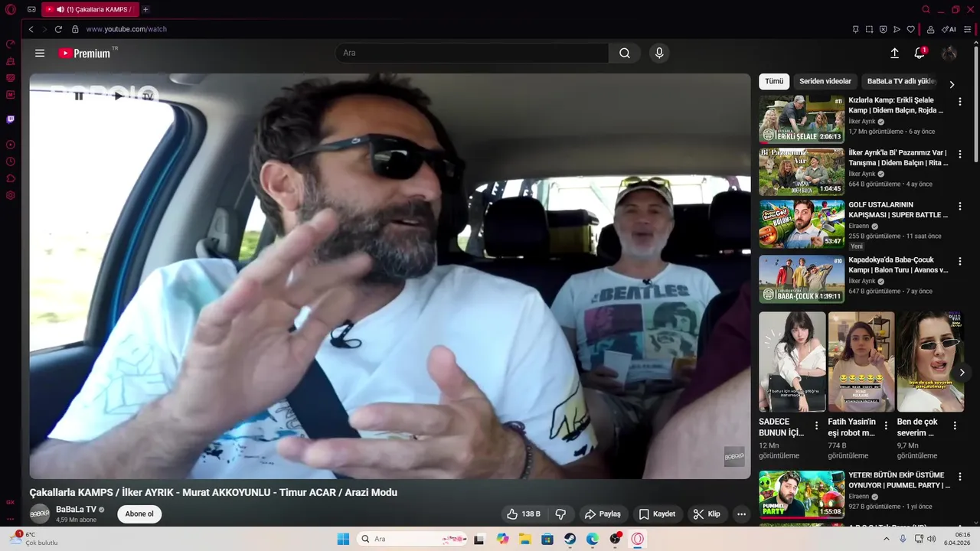Open Twitch panel in sidebar
Screen dimensions: 980x551
11,119
